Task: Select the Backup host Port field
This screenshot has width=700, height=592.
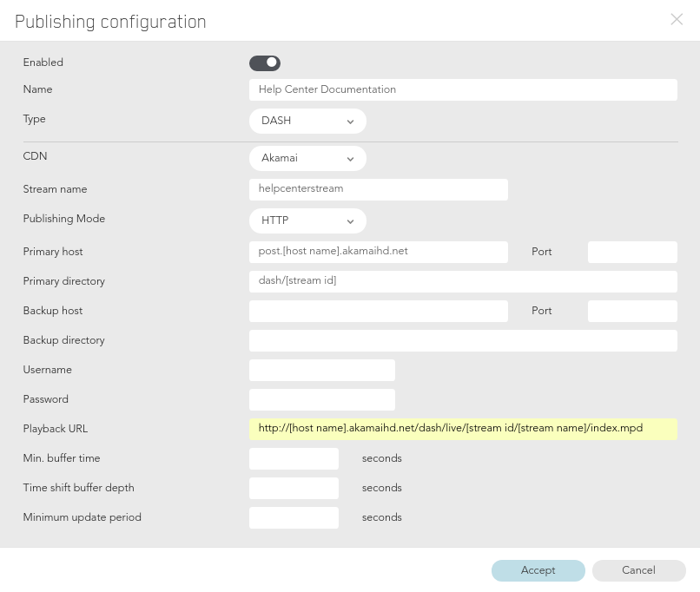Action: pyautogui.click(x=632, y=311)
